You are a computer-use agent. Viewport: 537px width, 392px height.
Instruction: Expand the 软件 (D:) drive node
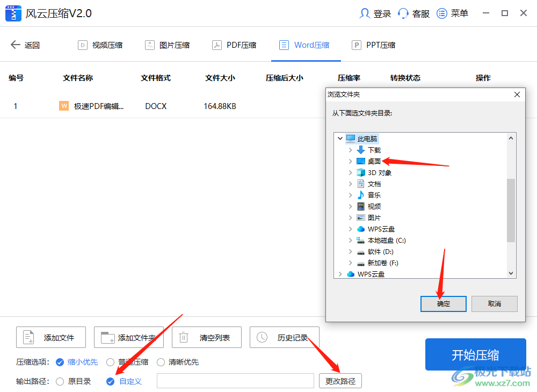(x=350, y=252)
